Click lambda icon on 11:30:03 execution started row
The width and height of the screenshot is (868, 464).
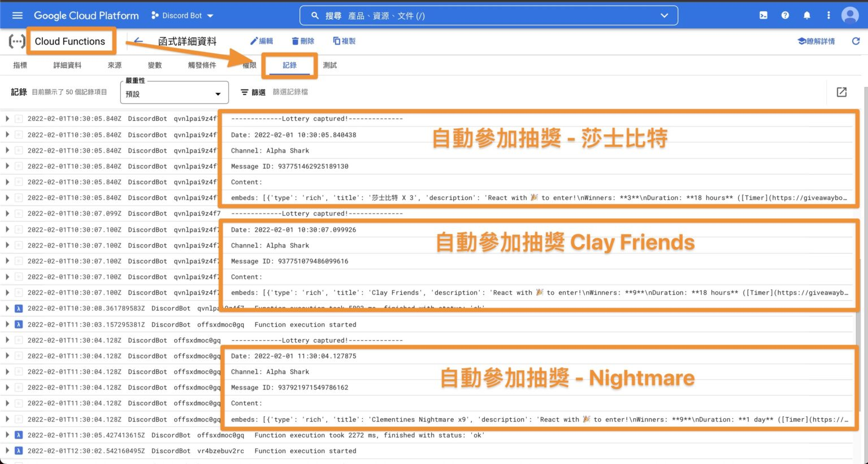click(18, 324)
